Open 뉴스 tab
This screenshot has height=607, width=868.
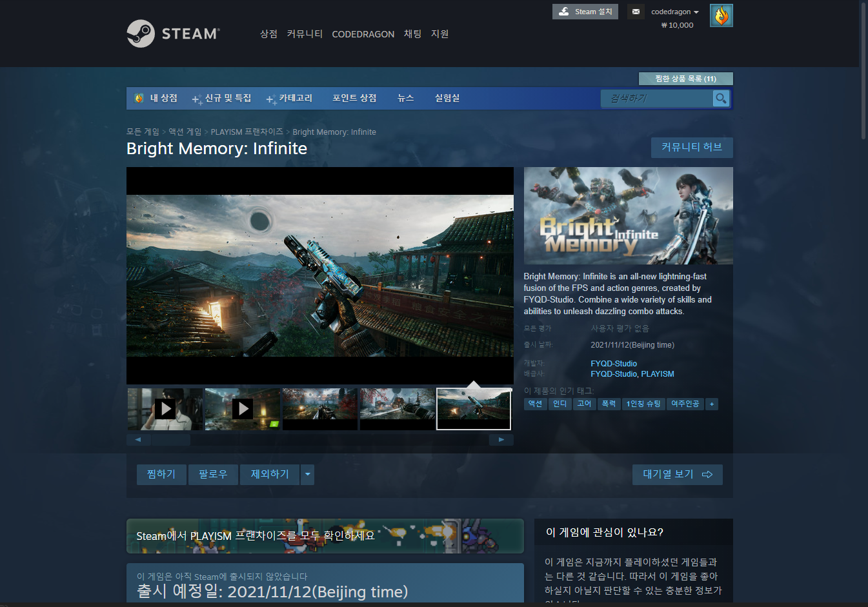pyautogui.click(x=405, y=98)
